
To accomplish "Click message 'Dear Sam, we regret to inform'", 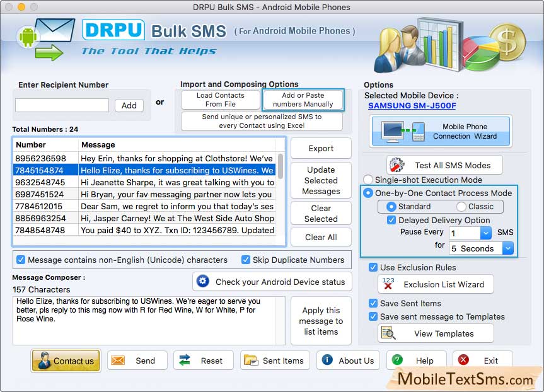I will pyautogui.click(x=177, y=206).
